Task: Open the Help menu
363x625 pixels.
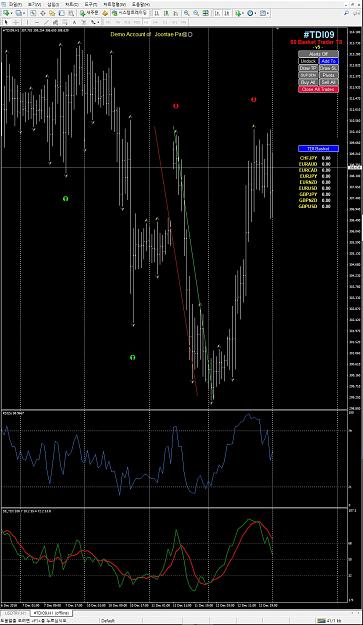Action: click(x=141, y=4)
